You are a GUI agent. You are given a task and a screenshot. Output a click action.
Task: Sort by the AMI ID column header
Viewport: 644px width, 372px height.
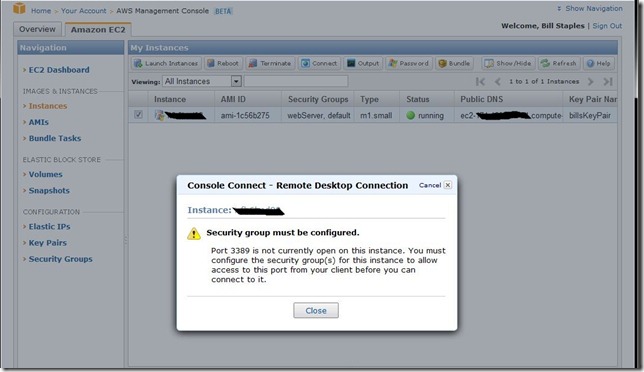click(248, 99)
